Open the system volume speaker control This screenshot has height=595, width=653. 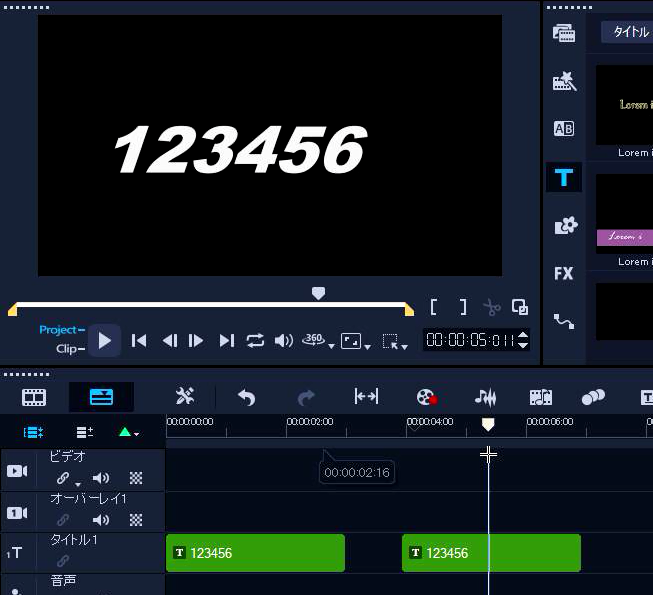pyautogui.click(x=284, y=341)
